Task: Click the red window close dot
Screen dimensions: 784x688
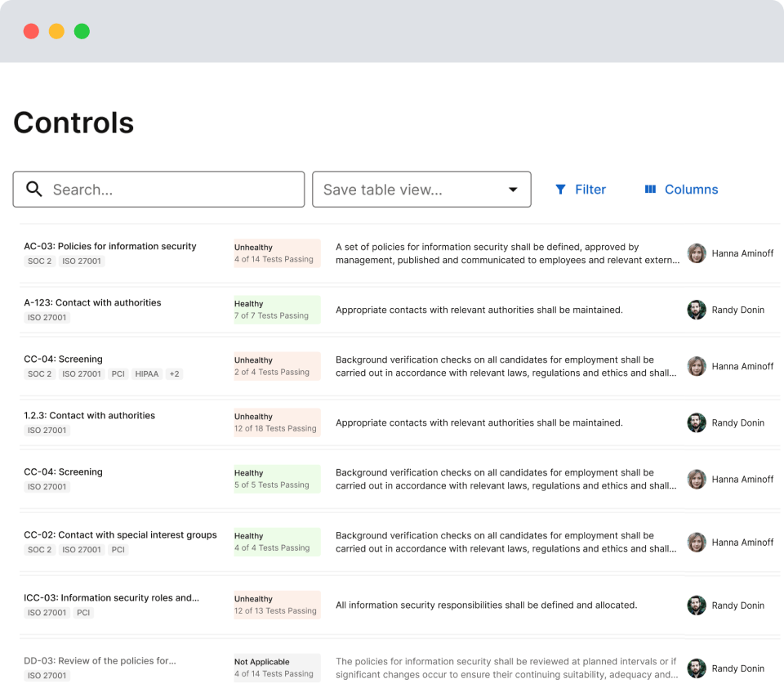Action: coord(31,31)
